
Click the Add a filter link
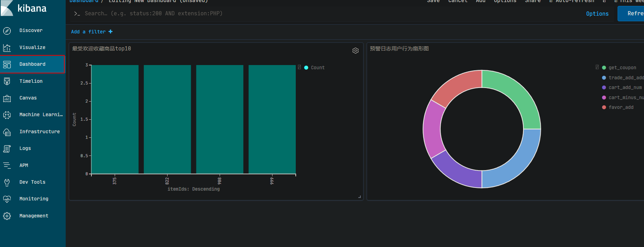92,32
